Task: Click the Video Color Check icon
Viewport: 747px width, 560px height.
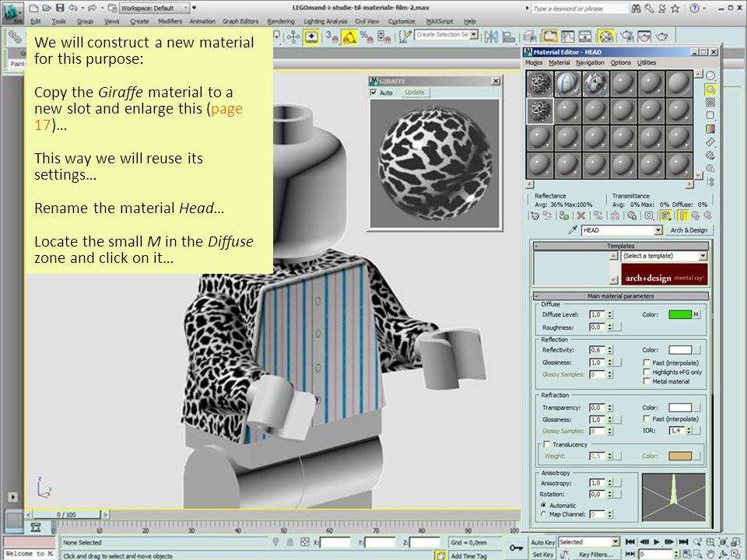Action: 710,128
